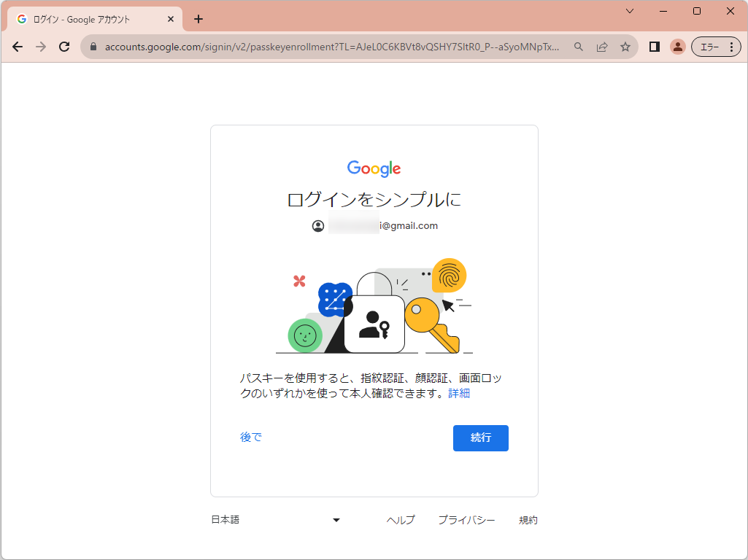Click the share icon in the address bar
The image size is (748, 560).
(x=602, y=46)
